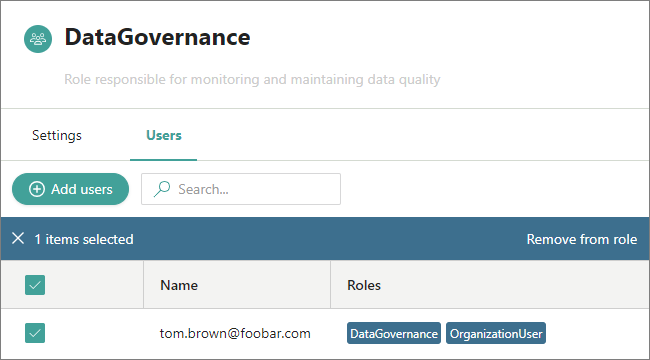Click the DataGovernance role tag

[394, 333]
